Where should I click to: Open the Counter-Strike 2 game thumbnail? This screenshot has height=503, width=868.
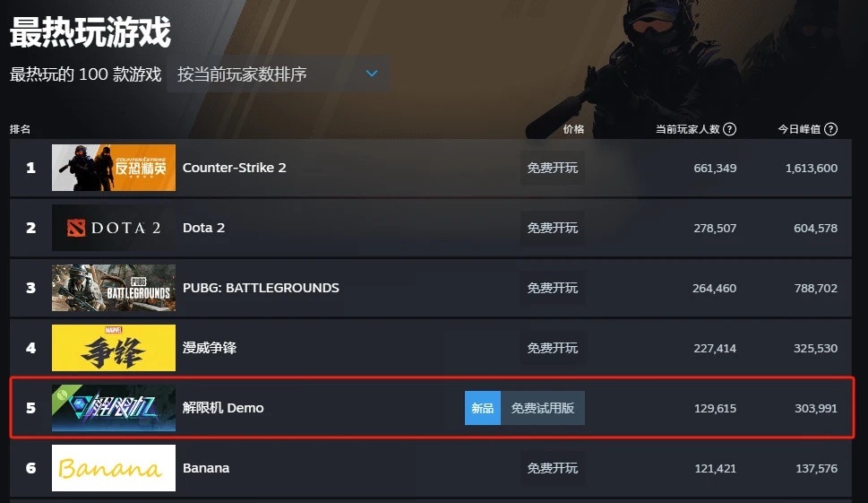coord(114,168)
